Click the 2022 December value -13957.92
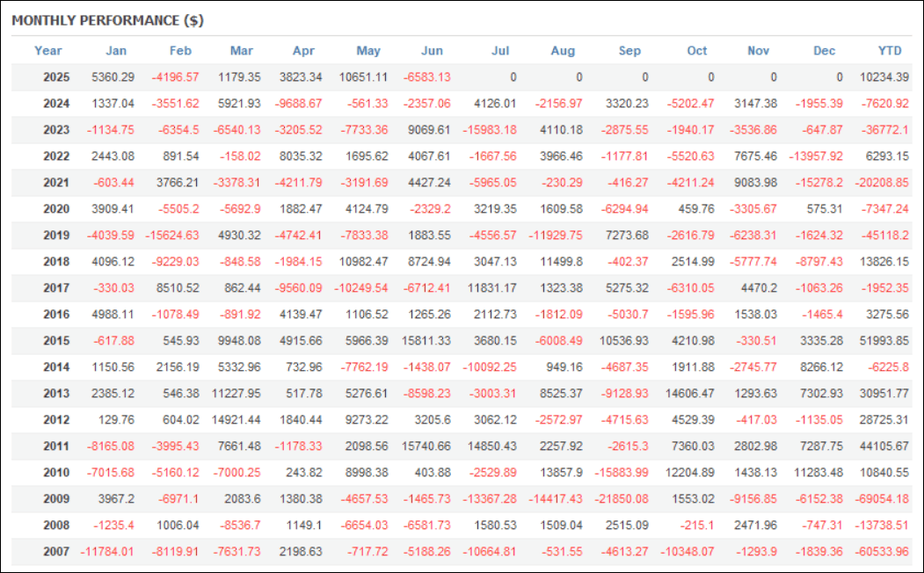 [816, 156]
